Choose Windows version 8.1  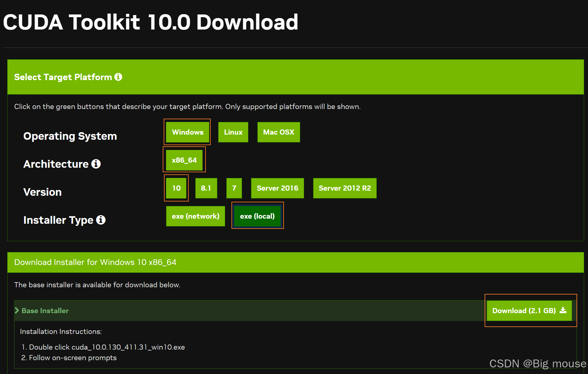(x=206, y=188)
